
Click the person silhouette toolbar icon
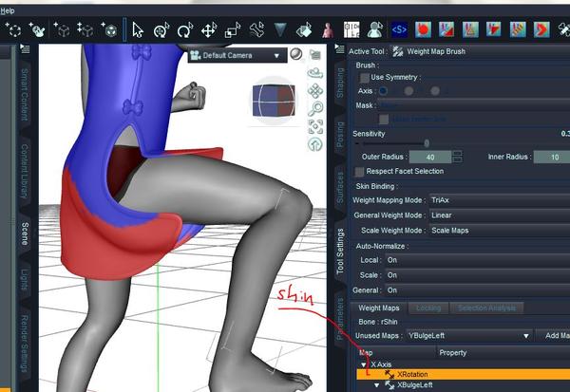tap(375, 29)
